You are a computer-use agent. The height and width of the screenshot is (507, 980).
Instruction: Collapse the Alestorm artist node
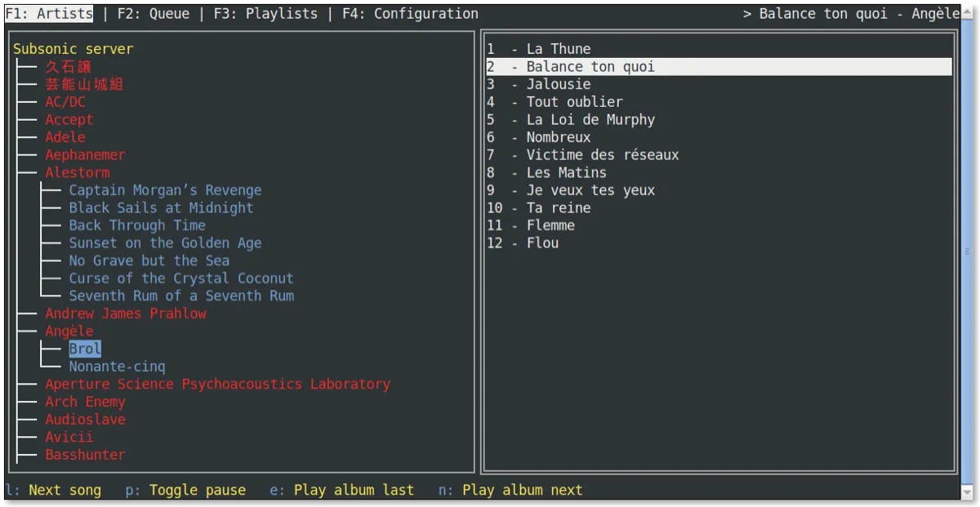pos(77,172)
